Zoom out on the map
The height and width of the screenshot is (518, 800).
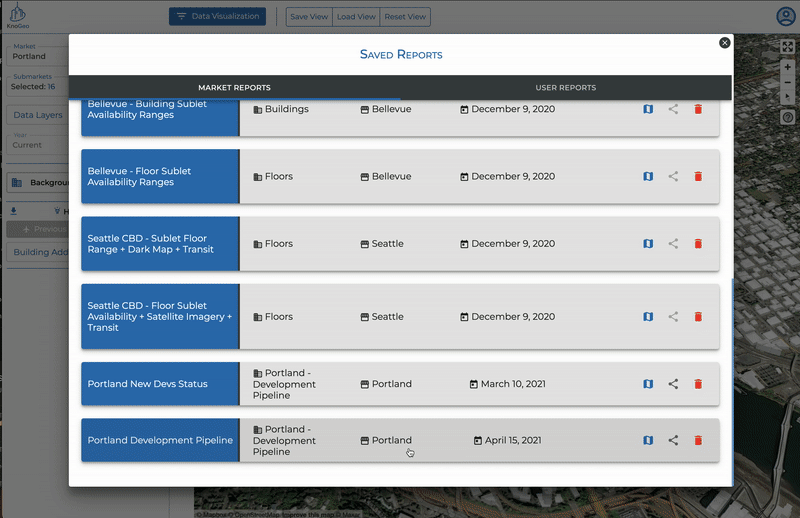click(787, 82)
